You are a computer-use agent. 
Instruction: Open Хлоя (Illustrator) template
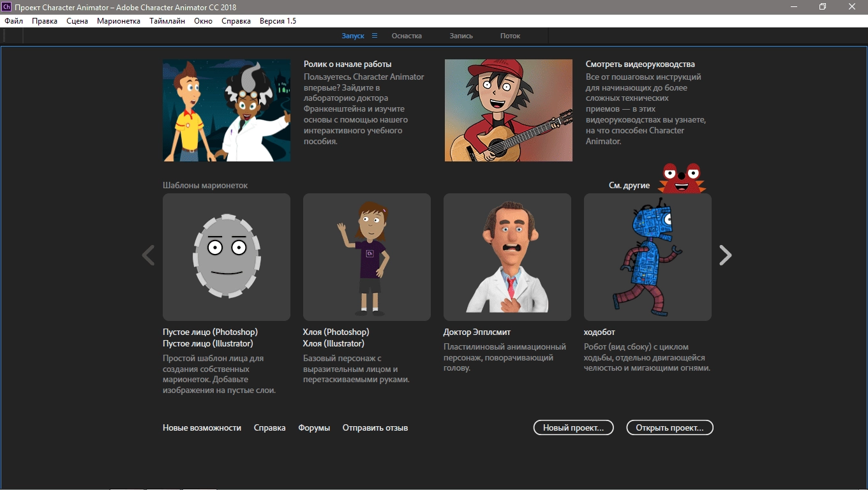tap(334, 343)
